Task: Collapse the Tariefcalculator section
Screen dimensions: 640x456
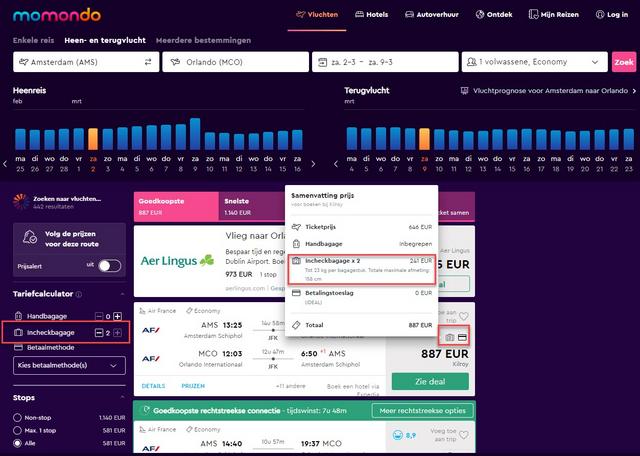Action: [x=122, y=294]
